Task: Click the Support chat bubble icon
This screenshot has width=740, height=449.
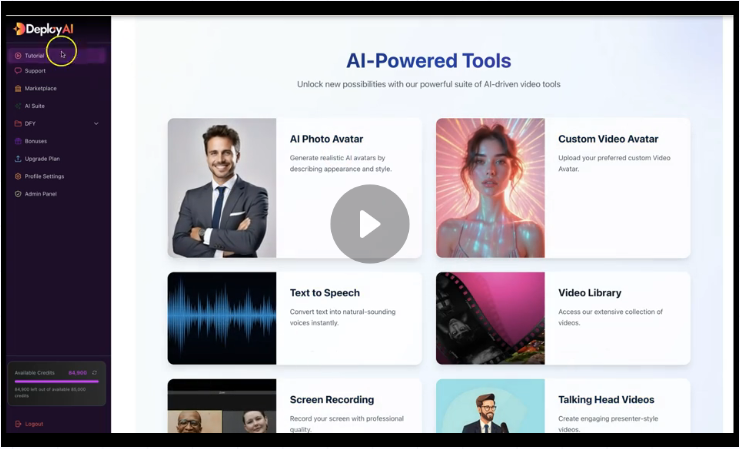Action: pyautogui.click(x=18, y=71)
